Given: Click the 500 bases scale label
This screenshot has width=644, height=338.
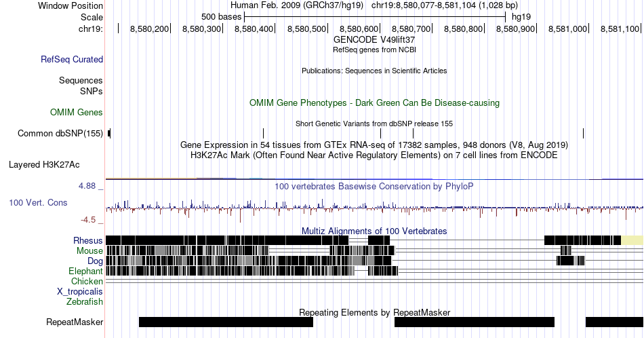Looking at the screenshot, I should pyautogui.click(x=222, y=17).
